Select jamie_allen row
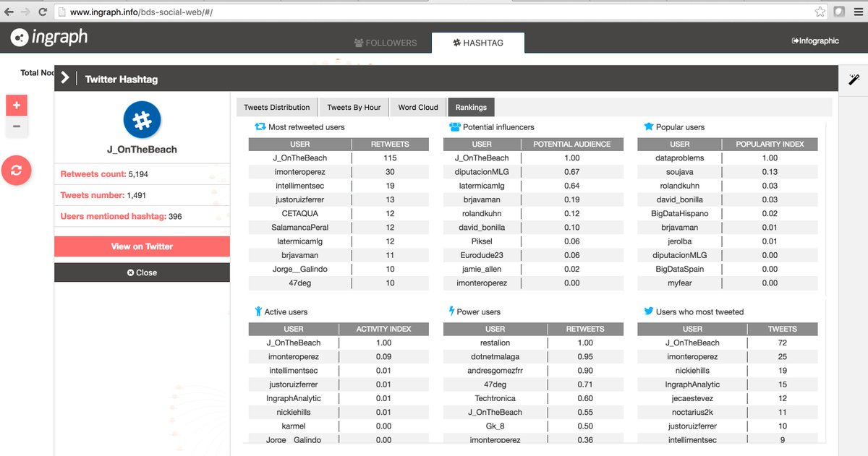Viewport: 868px width, 456px height. pyautogui.click(x=533, y=269)
